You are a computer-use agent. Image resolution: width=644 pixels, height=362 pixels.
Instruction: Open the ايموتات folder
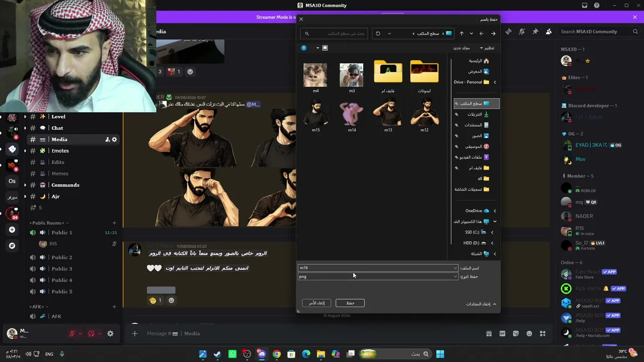click(x=424, y=76)
